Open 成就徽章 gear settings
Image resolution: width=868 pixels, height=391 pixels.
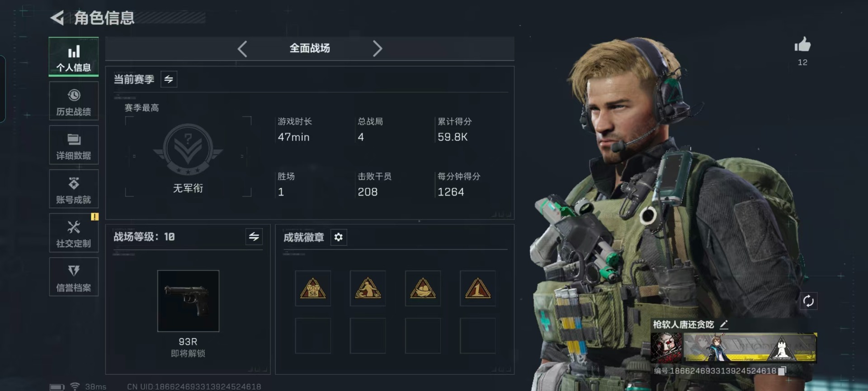[x=339, y=237]
